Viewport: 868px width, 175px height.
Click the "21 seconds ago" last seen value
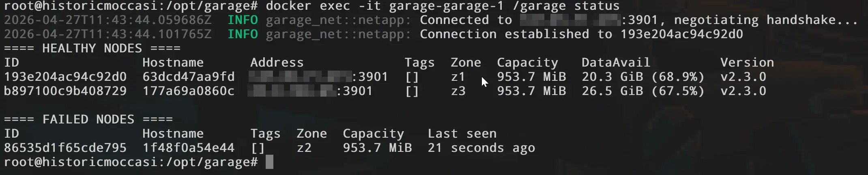(x=481, y=148)
